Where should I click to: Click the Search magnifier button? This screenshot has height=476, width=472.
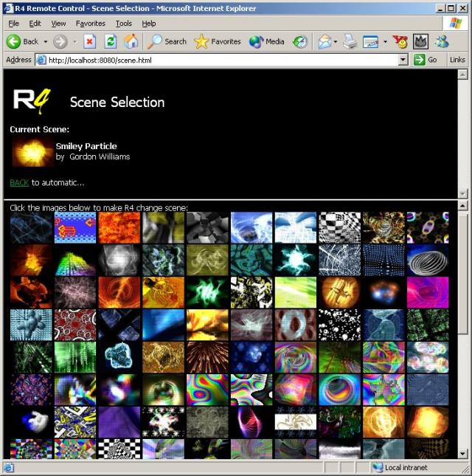coord(167,41)
